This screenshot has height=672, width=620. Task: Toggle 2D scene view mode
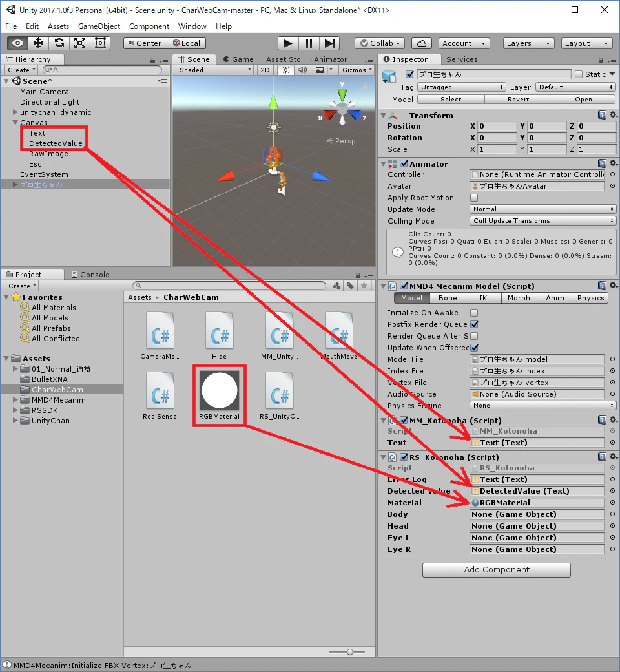point(265,70)
